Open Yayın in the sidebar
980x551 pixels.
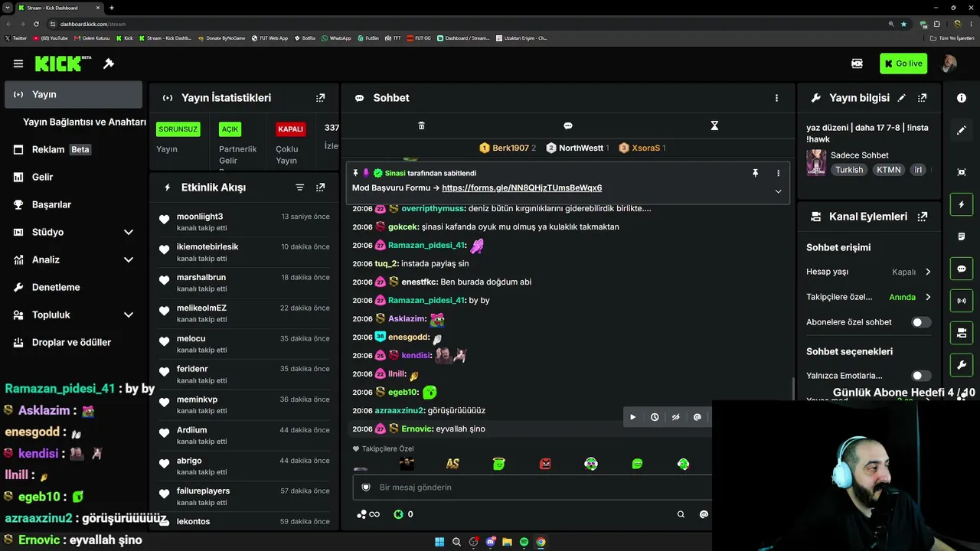pos(73,94)
